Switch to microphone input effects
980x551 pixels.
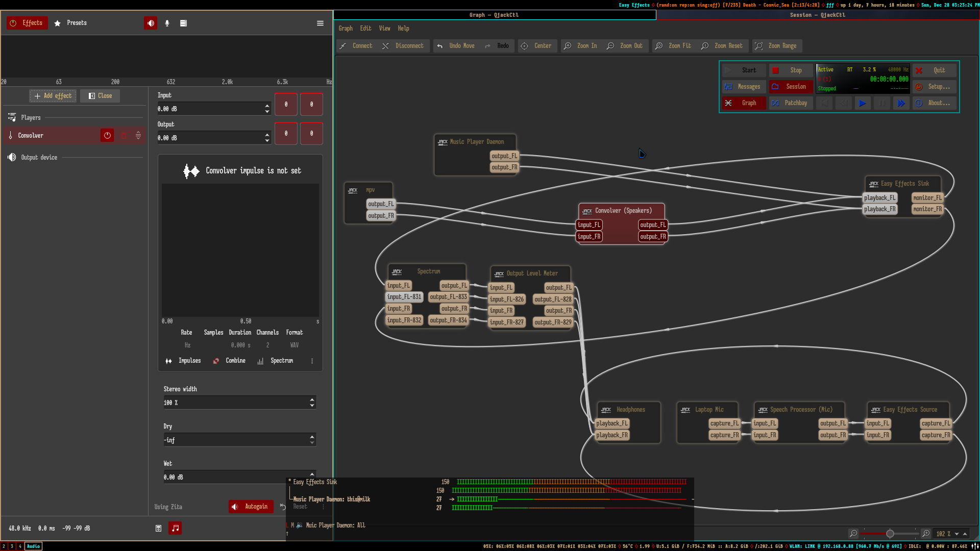pos(167,23)
